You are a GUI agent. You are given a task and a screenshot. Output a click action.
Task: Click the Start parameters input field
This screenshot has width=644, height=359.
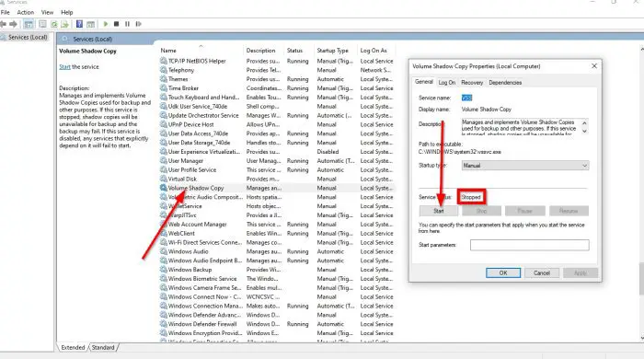pos(529,245)
